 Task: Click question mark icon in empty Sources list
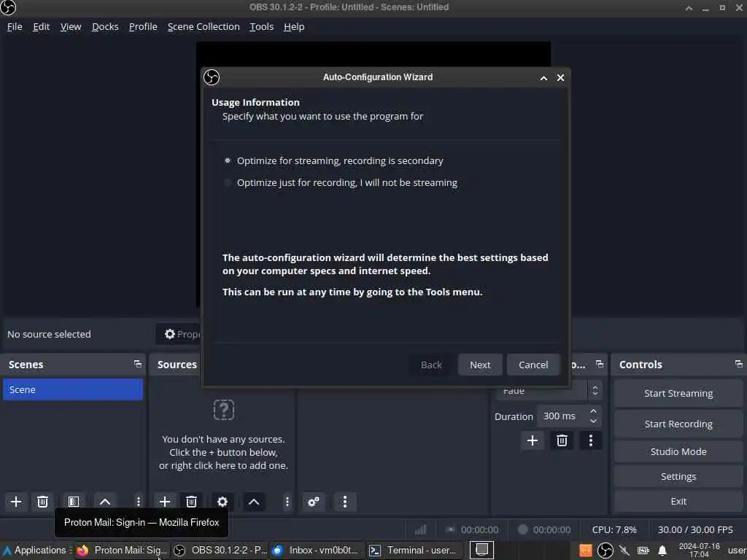click(223, 410)
